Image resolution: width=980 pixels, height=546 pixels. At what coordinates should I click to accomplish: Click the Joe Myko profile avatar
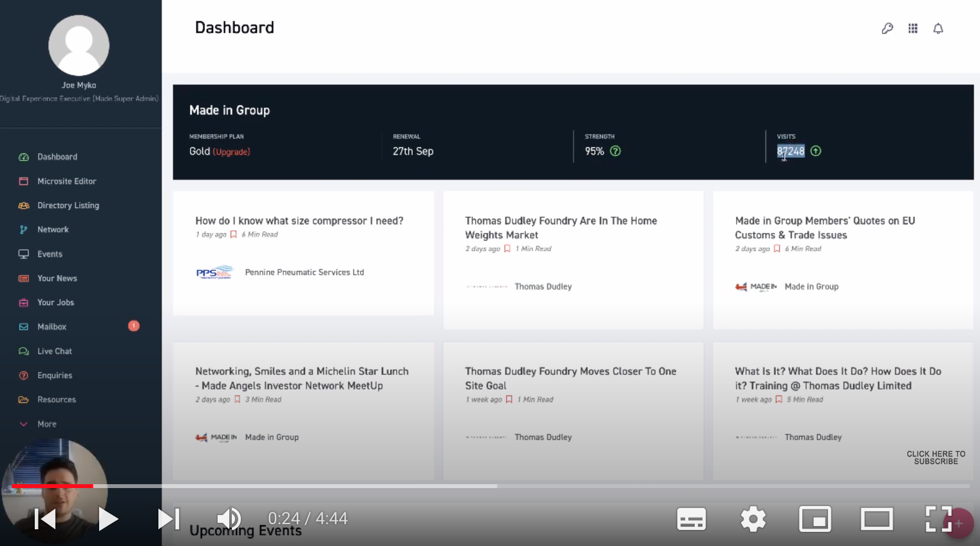[79, 46]
